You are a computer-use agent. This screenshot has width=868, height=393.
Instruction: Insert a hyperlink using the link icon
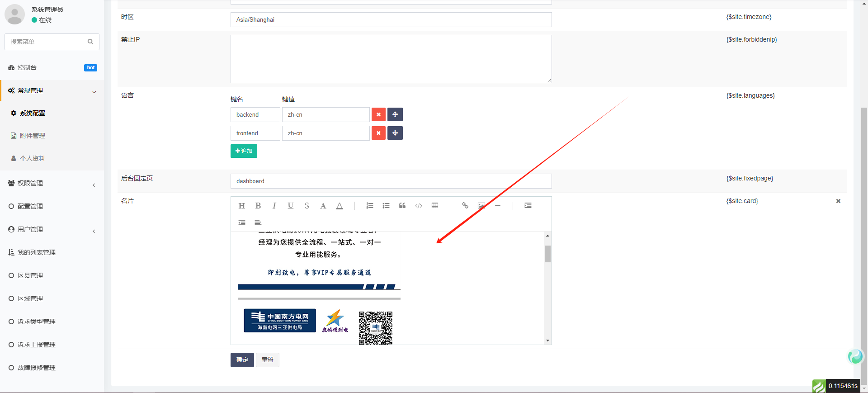pyautogui.click(x=465, y=206)
